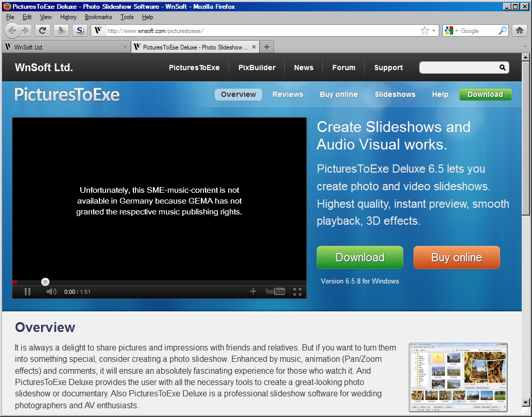Pause the YouTube video
Screen dimensions: 532x417
tap(28, 292)
